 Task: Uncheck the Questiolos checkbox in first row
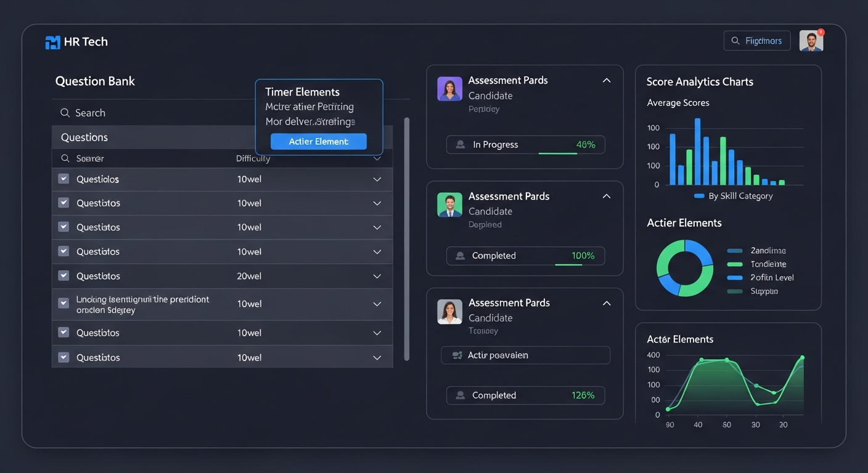click(63, 179)
